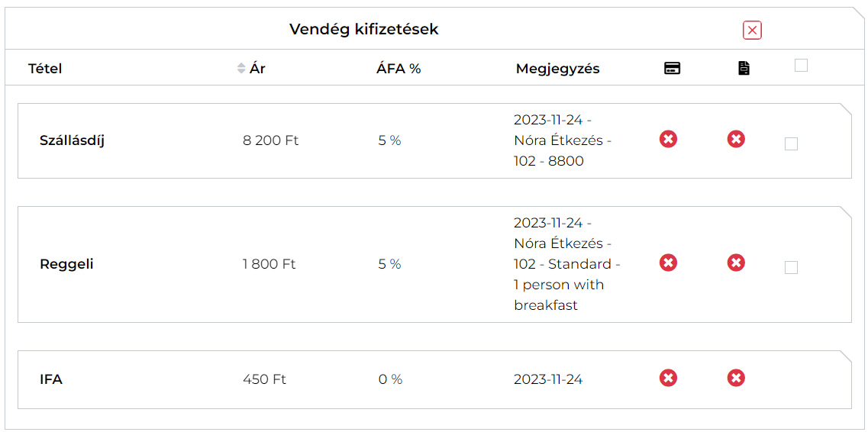Close the Vendég kifizetések dialog

tap(752, 30)
